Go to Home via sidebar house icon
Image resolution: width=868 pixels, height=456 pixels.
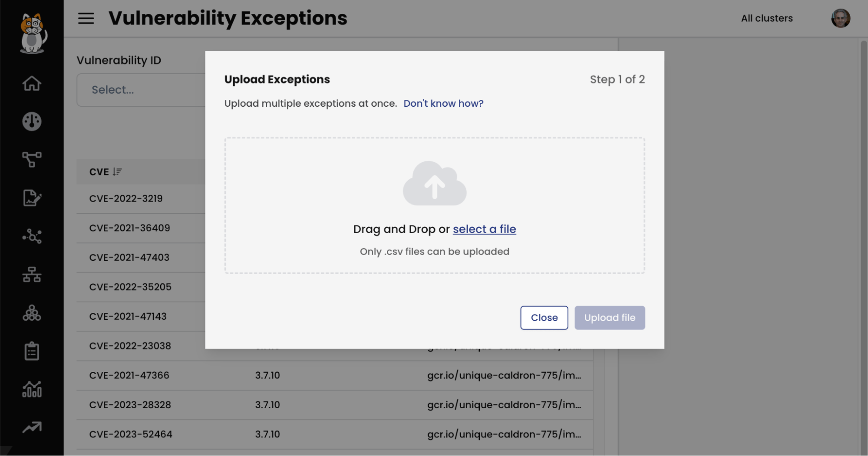(x=32, y=83)
